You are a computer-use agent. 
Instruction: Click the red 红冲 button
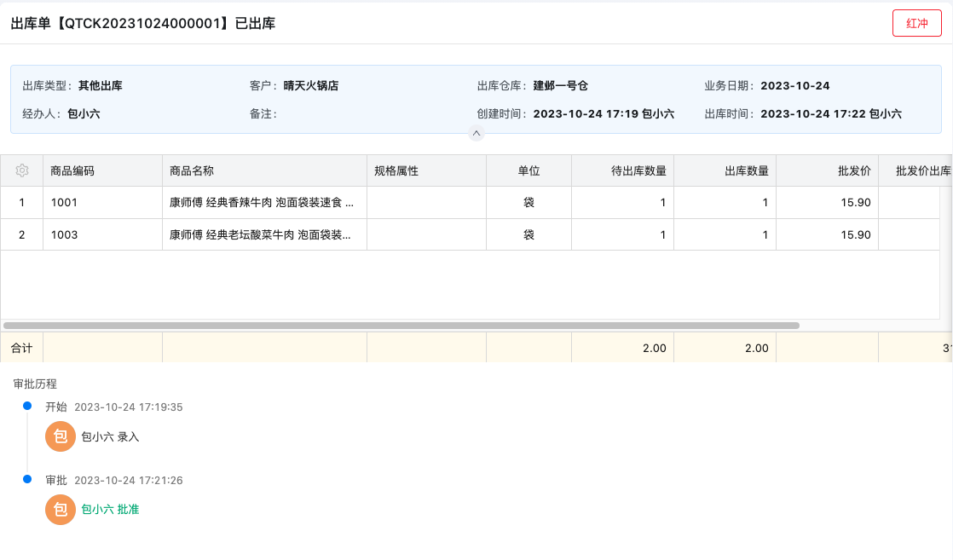click(916, 24)
